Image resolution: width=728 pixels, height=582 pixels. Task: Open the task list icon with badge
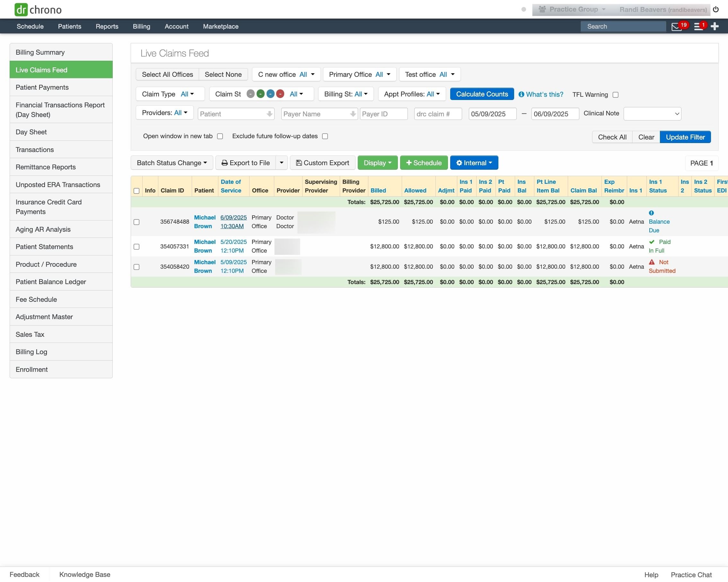click(698, 27)
